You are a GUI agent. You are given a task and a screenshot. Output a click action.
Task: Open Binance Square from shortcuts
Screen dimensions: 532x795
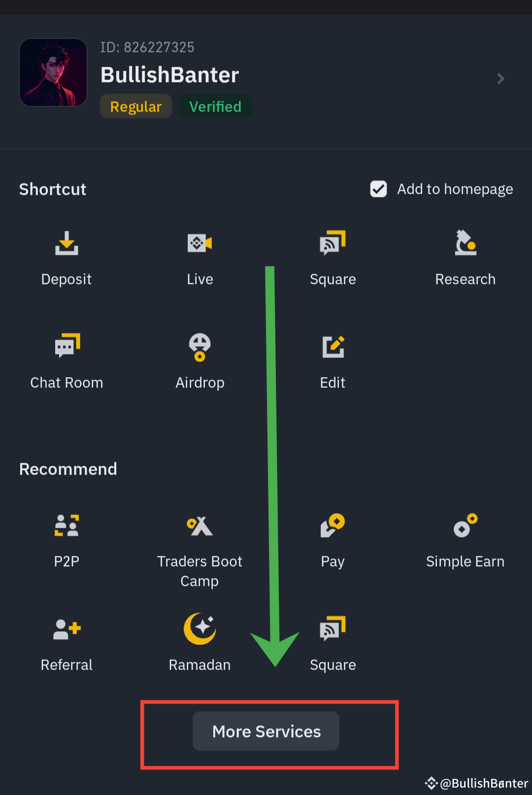[332, 256]
